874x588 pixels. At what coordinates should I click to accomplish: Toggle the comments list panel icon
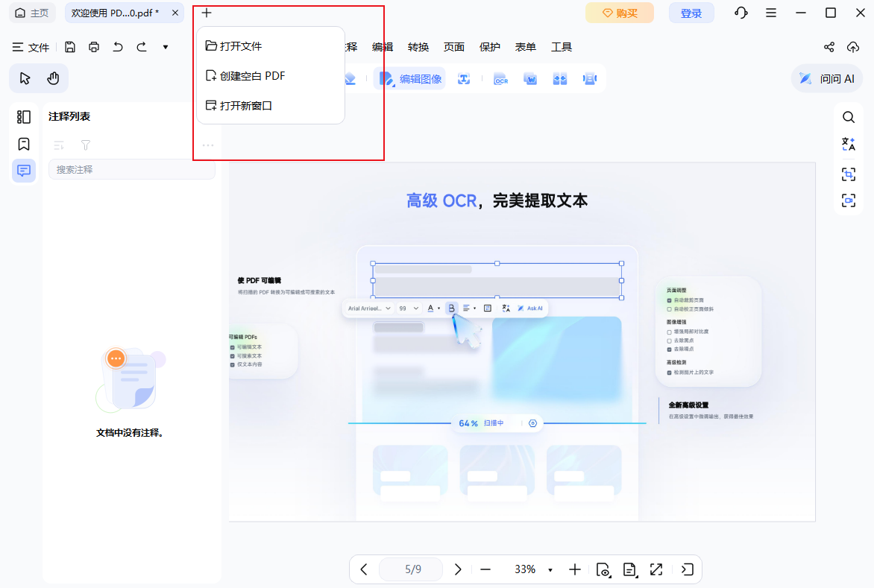click(x=23, y=171)
